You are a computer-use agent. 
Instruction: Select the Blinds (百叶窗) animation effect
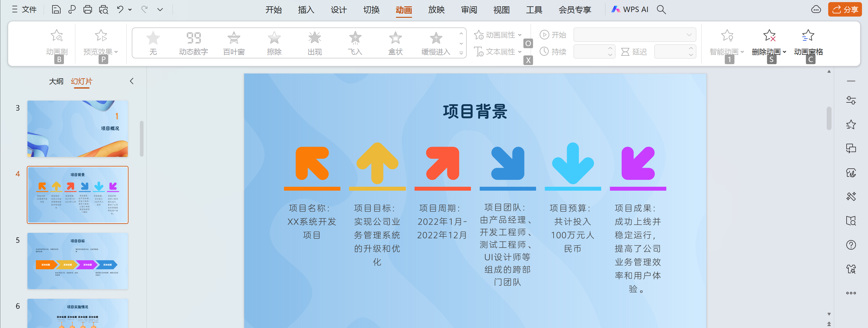click(x=234, y=43)
